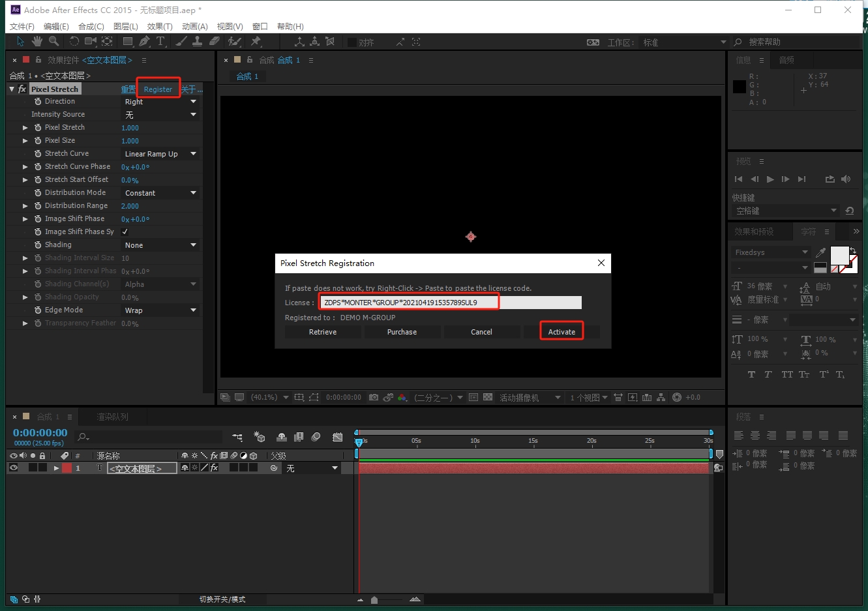Select the Zoom magnifier tool
This screenshot has height=611, width=868.
tap(54, 42)
